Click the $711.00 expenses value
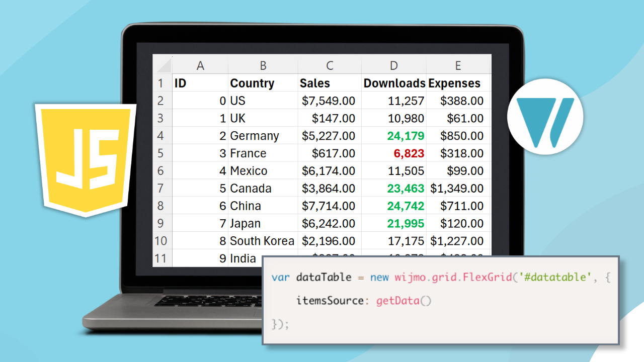This screenshot has height=362, width=644. point(462,206)
